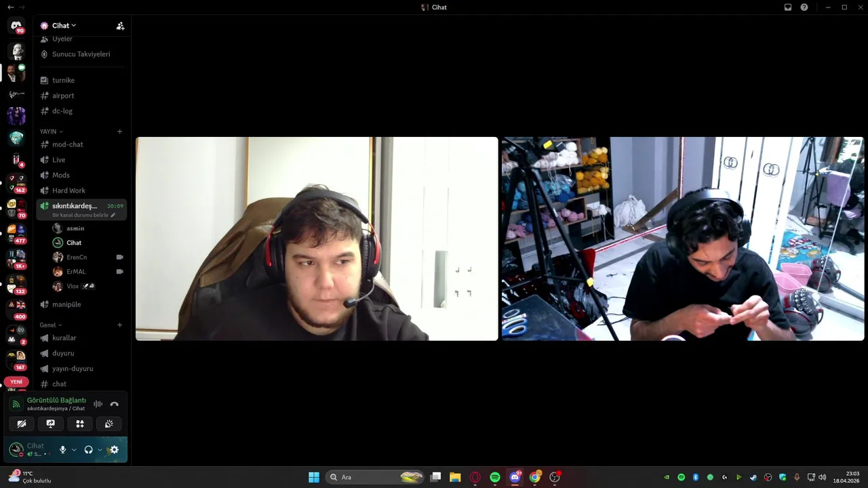Join the manipüle voice channel
Screen dimensions: 868x488
(81, 304)
